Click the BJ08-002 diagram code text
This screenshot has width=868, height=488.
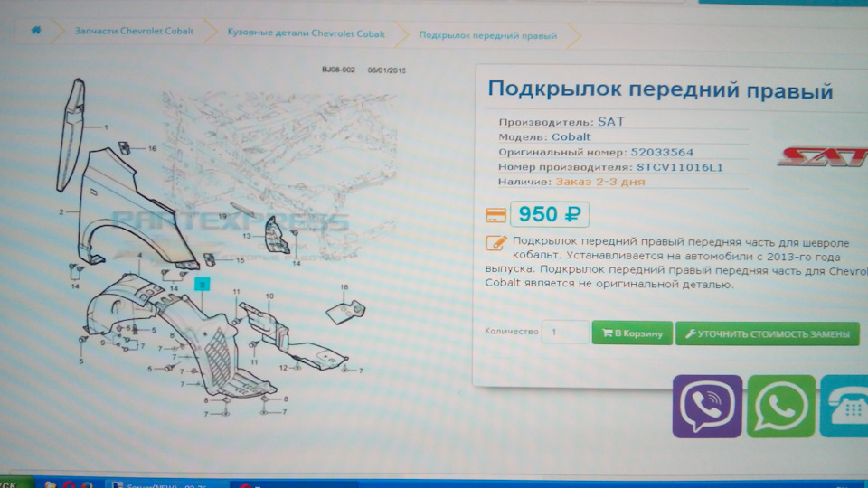click(x=338, y=70)
